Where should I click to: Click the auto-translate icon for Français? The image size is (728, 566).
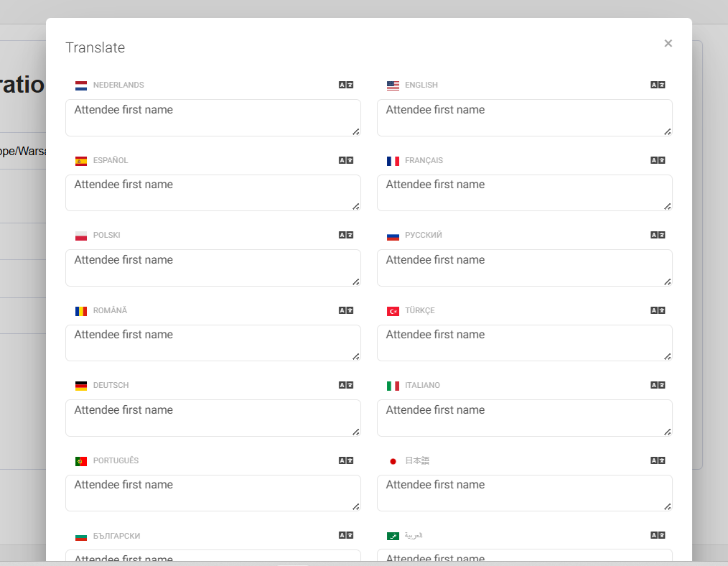(658, 160)
